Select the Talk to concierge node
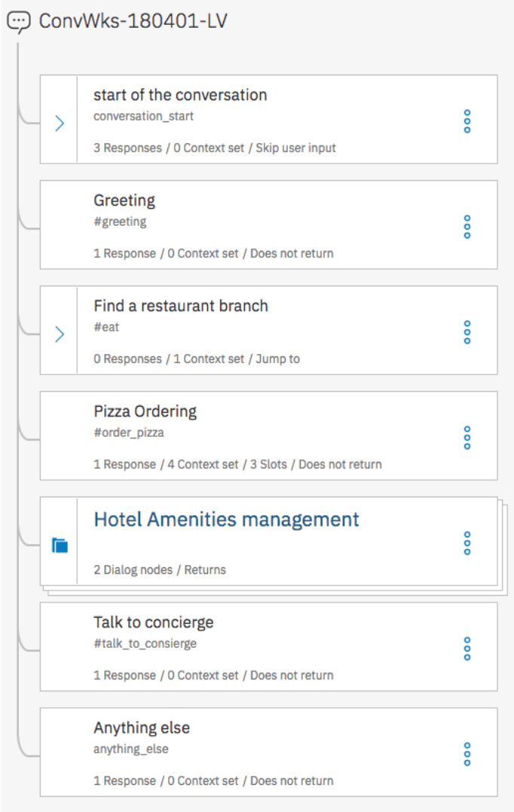Image resolution: width=514 pixels, height=812 pixels. [x=153, y=622]
